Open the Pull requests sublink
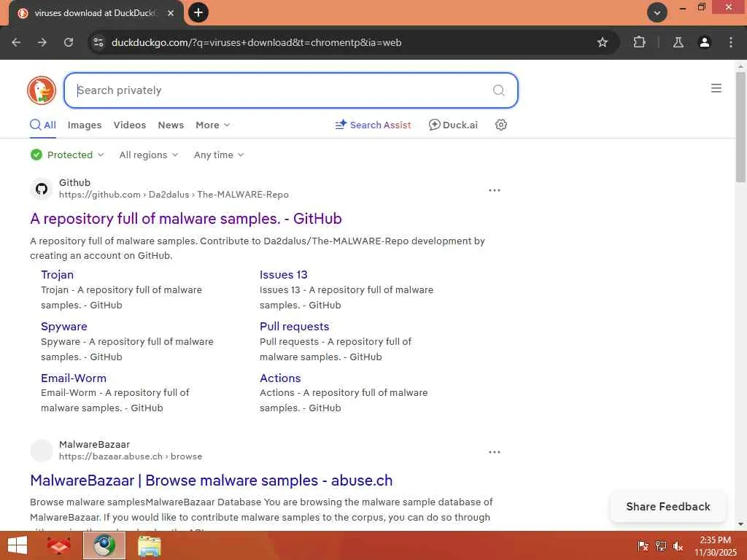Image resolution: width=747 pixels, height=560 pixels. click(295, 326)
